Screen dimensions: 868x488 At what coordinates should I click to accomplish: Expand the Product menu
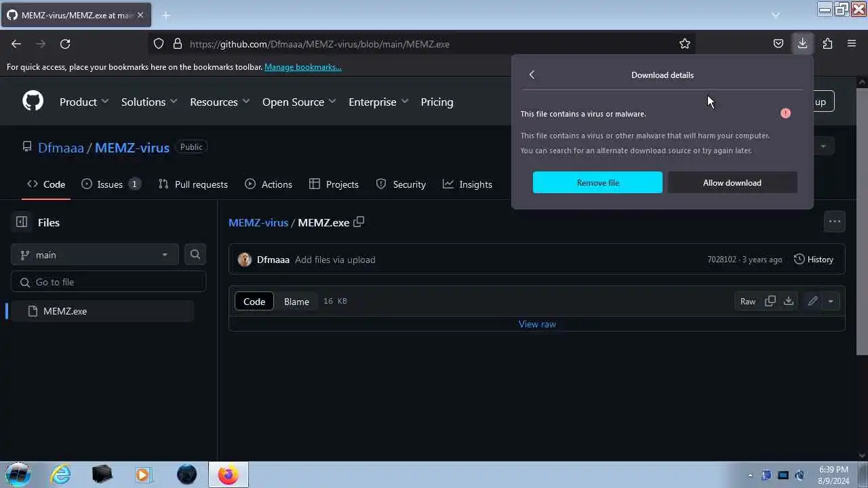[84, 102]
